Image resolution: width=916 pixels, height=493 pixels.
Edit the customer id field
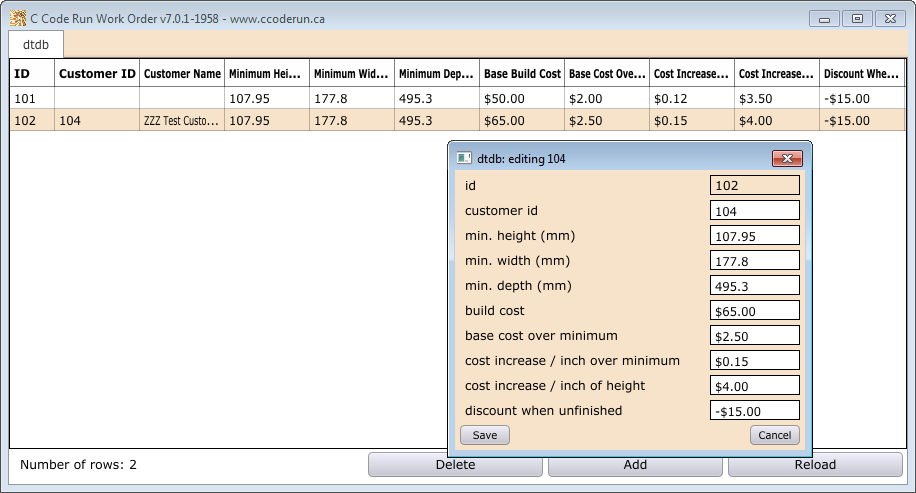[754, 210]
